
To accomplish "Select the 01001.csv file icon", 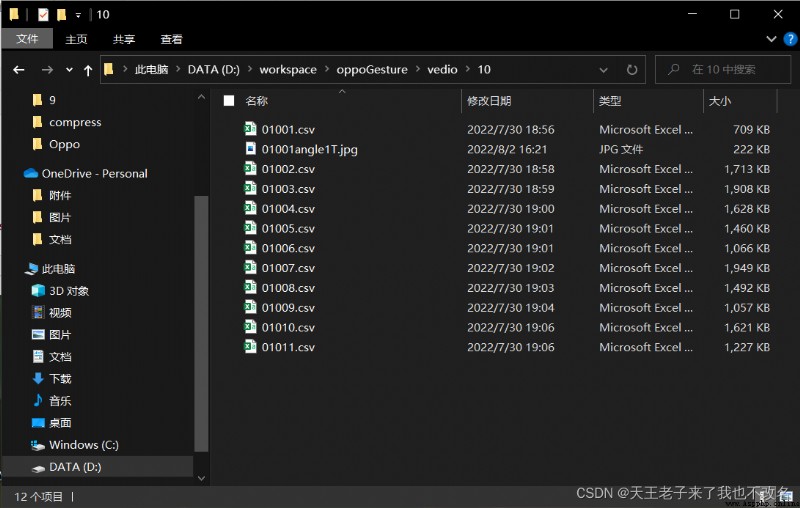I will [250, 129].
